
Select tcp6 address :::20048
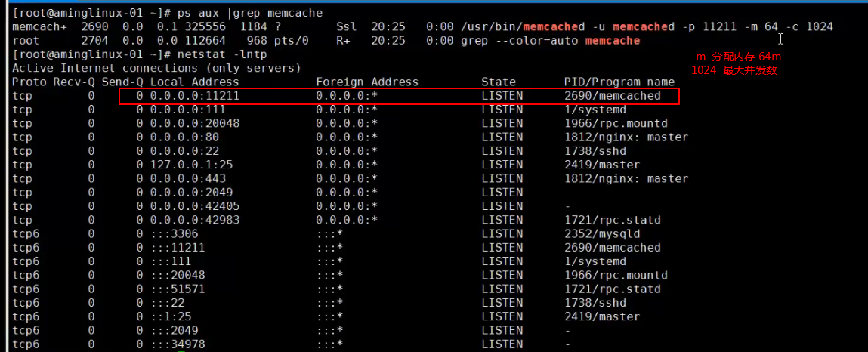[177, 275]
